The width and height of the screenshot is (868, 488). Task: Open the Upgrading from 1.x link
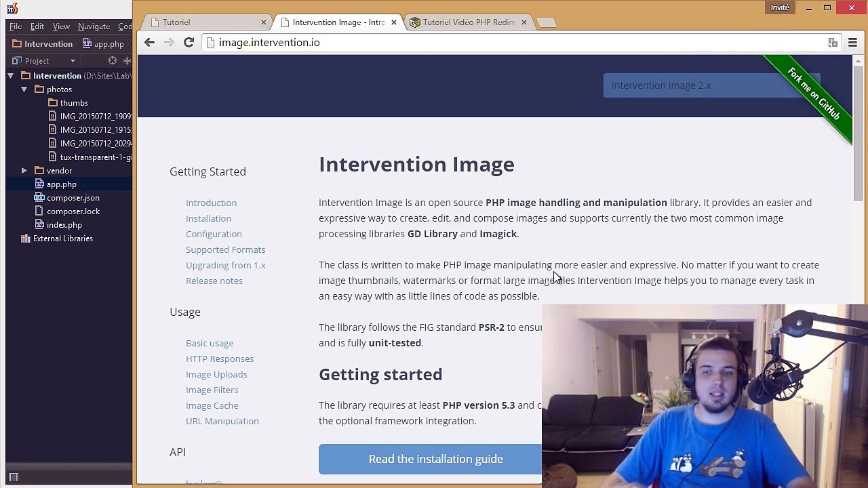[225, 265]
